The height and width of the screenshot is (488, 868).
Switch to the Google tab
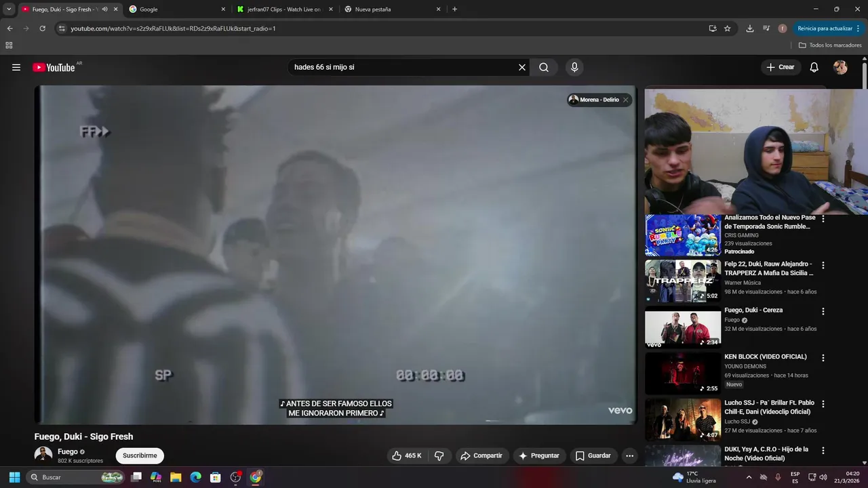178,9
